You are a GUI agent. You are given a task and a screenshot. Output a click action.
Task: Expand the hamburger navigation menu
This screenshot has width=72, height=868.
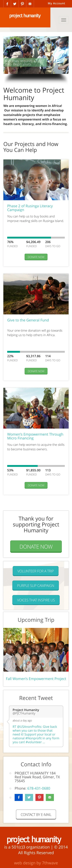pyautogui.click(x=63, y=20)
